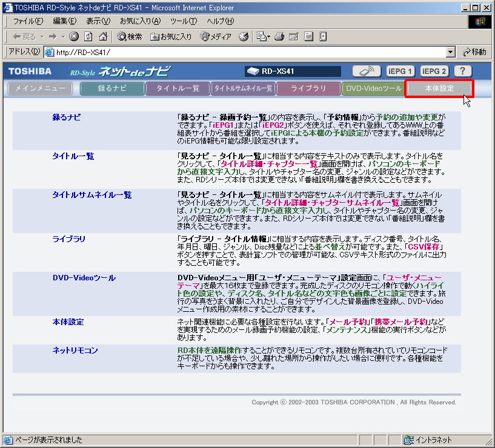Open the 検索 search toolbar button
This screenshot has height=448, width=495.
(130, 37)
